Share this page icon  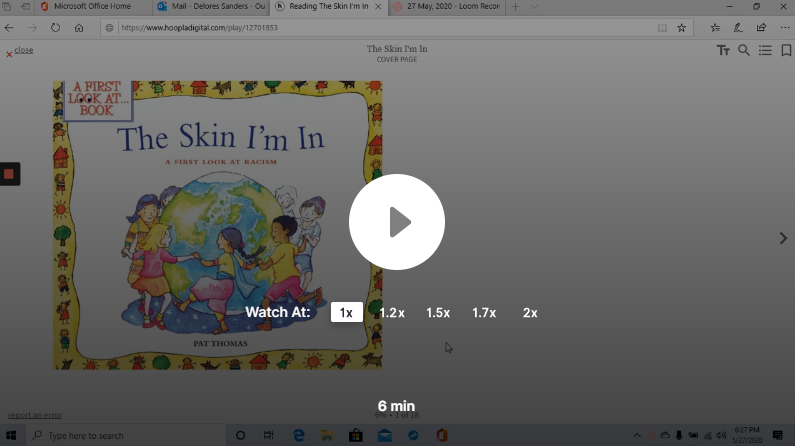coord(762,28)
